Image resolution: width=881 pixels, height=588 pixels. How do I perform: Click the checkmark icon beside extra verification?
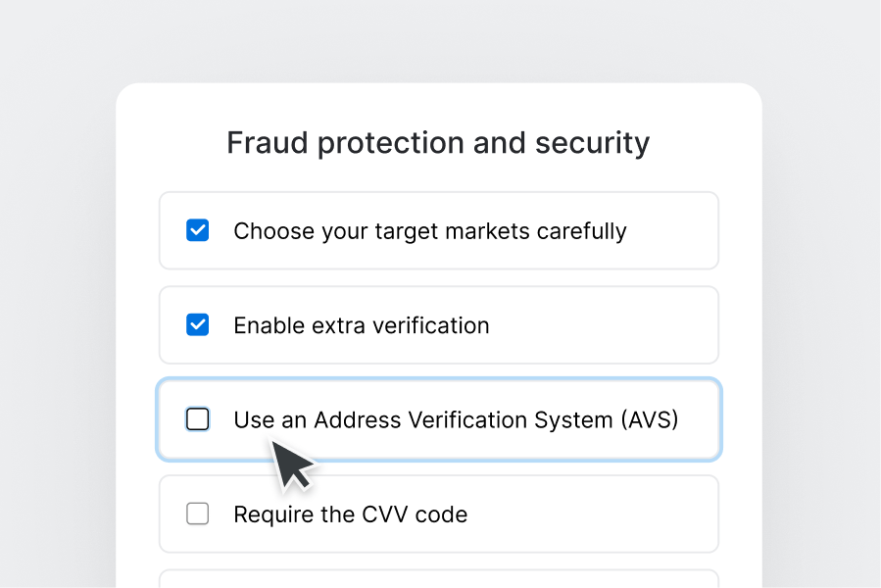(197, 324)
